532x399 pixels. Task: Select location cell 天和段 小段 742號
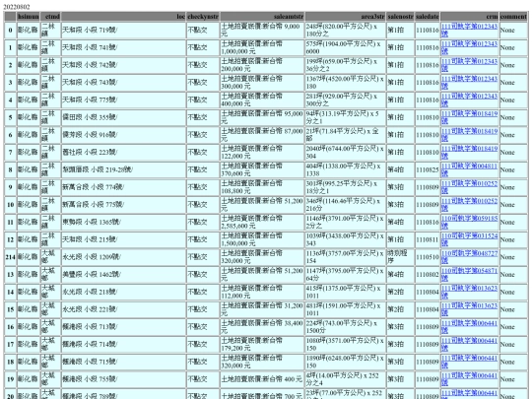pos(123,65)
